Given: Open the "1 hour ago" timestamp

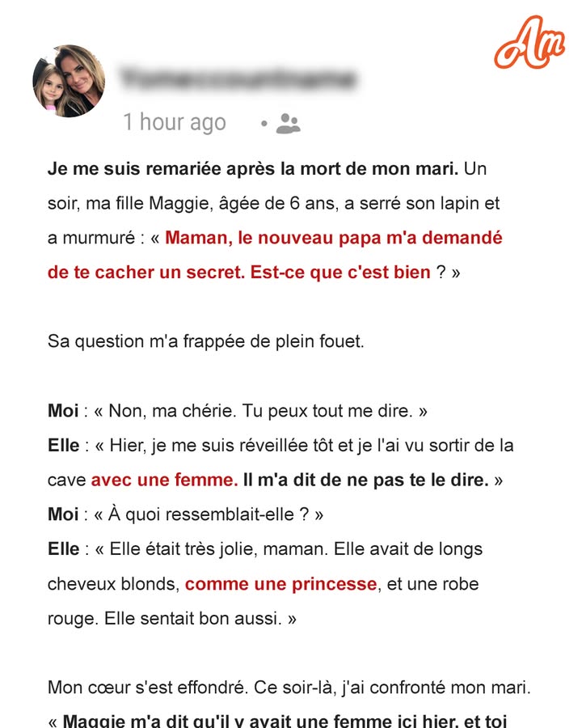Looking at the screenshot, I should click(175, 122).
